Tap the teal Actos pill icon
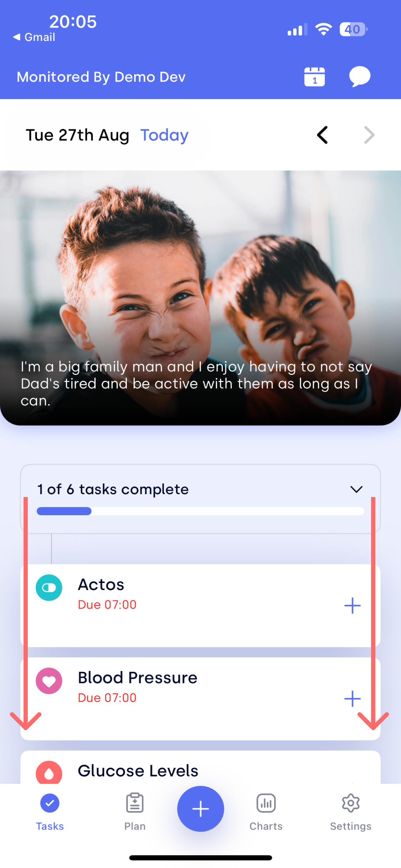The width and height of the screenshot is (401, 868). click(49, 588)
